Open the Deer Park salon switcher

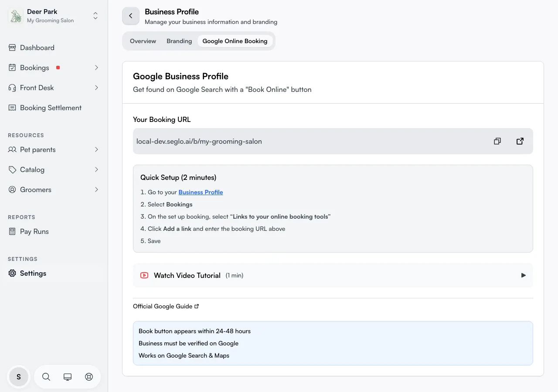[54, 16]
